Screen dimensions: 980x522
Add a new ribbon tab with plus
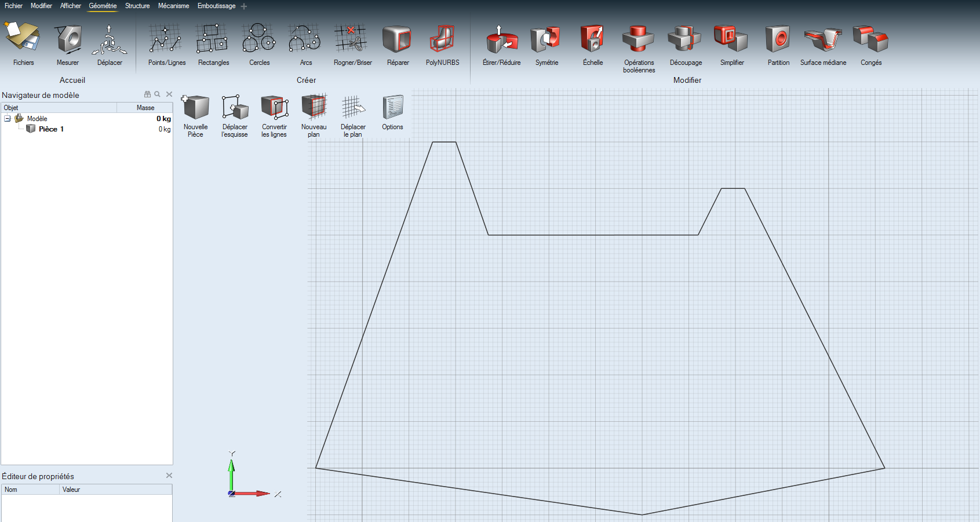tap(244, 6)
